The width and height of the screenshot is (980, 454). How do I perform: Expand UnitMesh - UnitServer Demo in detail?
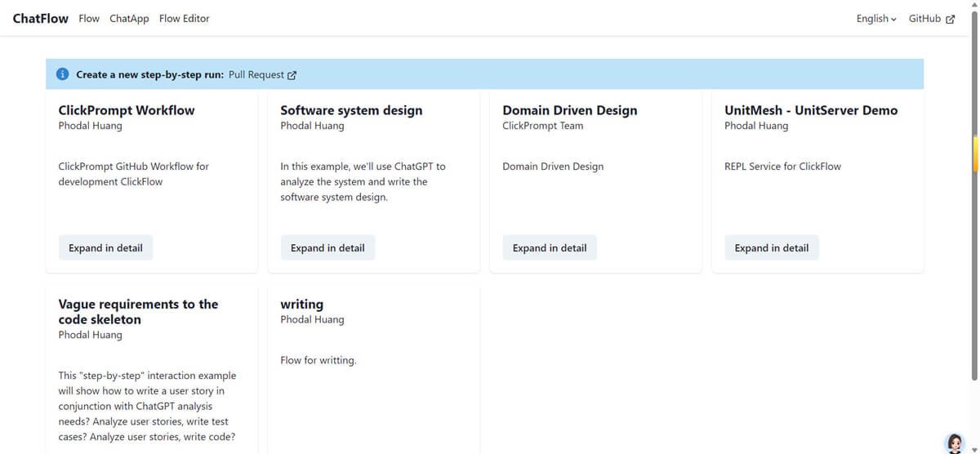click(x=772, y=248)
